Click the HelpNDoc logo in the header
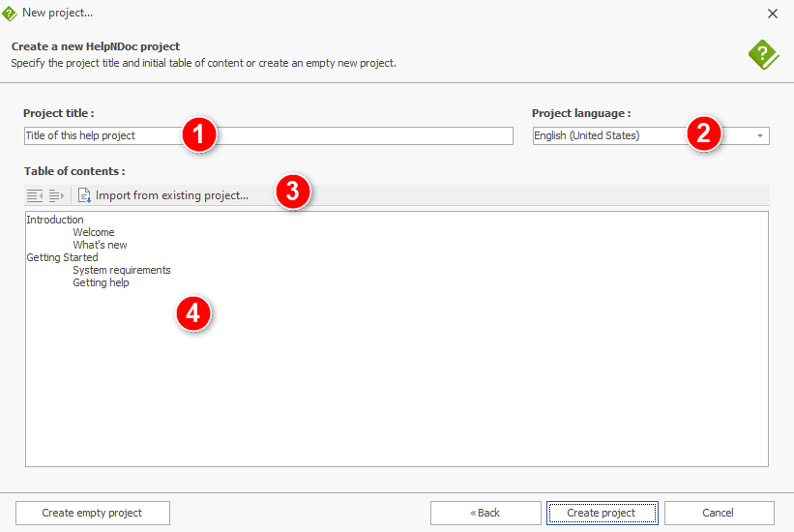794x532 pixels. click(764, 55)
